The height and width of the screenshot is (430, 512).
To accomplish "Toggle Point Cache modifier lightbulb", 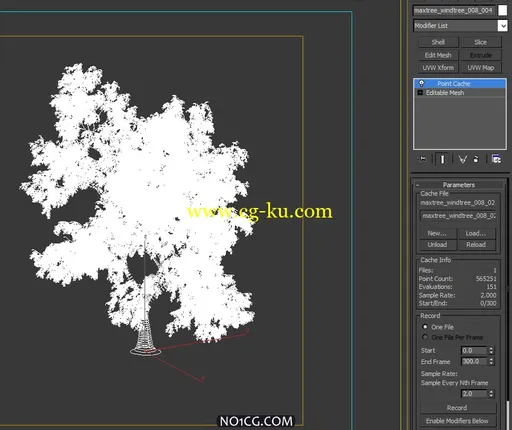I will tap(421, 83).
